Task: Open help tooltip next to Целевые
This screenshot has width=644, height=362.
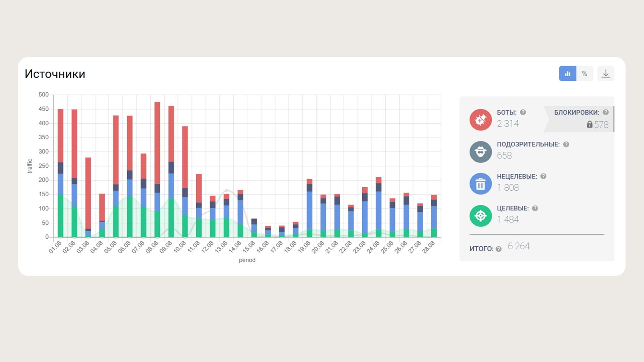Action: click(535, 208)
